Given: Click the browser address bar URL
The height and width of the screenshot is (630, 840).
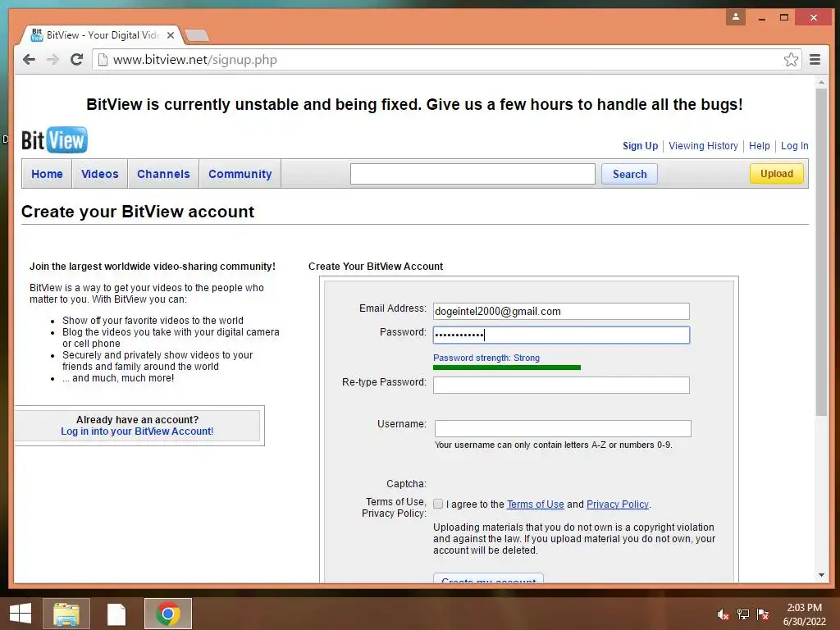Looking at the screenshot, I should click(195, 59).
